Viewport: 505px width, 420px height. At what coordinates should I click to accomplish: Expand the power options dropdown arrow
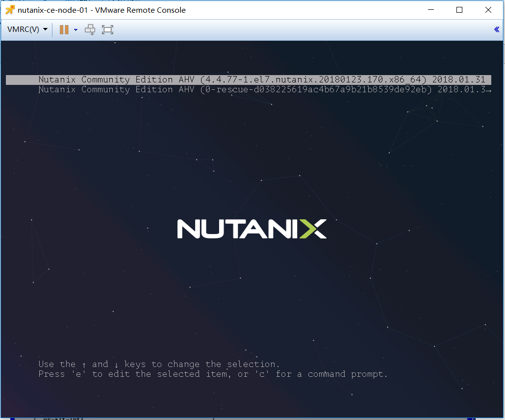(76, 29)
